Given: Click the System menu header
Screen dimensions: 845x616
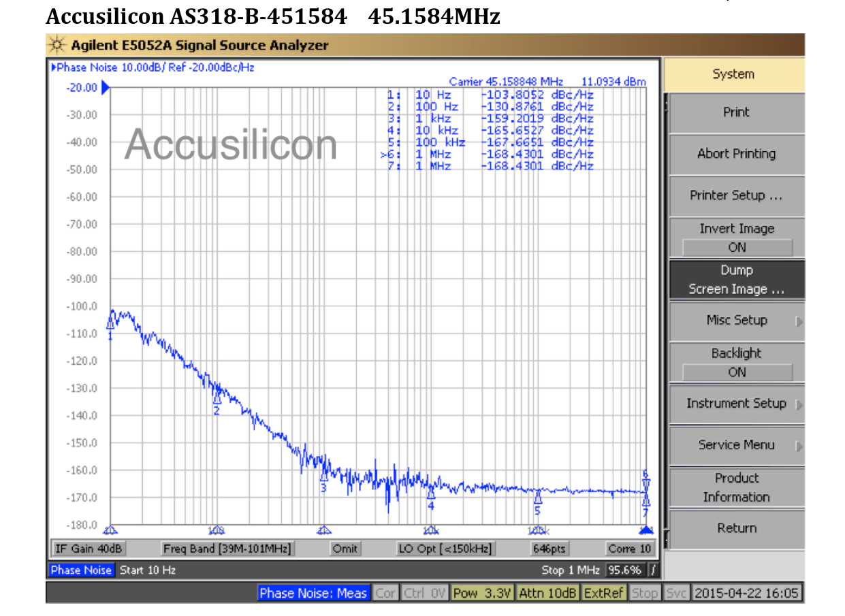Looking at the screenshot, I should click(x=733, y=74).
